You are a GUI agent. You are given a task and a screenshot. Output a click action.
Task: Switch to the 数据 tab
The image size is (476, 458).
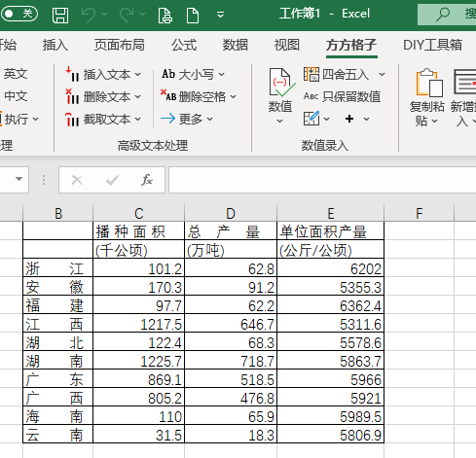point(236,45)
